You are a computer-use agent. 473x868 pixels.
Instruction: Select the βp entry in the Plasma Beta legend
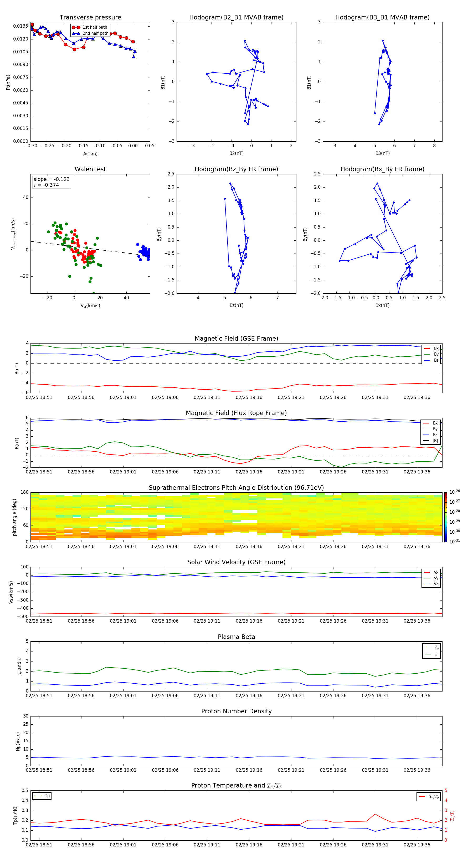pyautogui.click(x=431, y=648)
